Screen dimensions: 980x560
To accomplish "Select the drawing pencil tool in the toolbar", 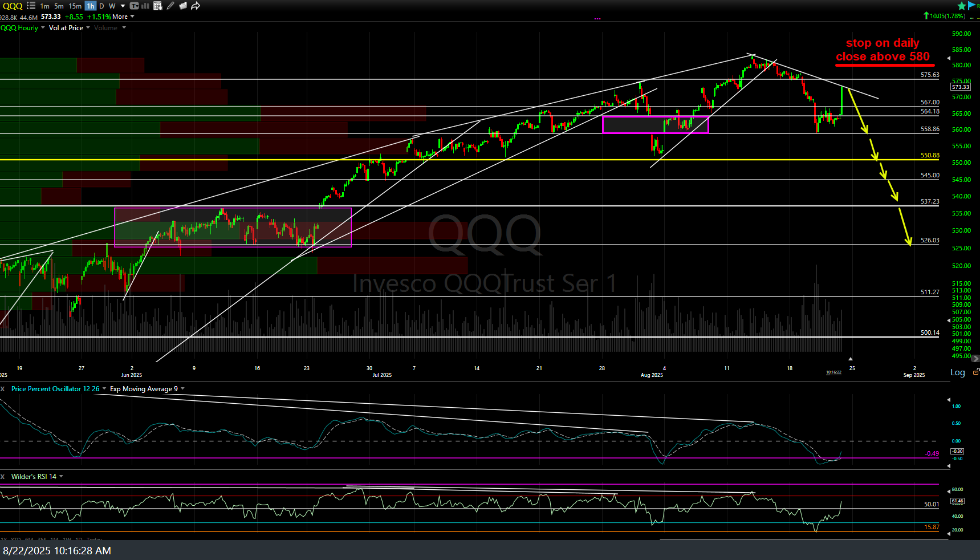I will click(170, 6).
